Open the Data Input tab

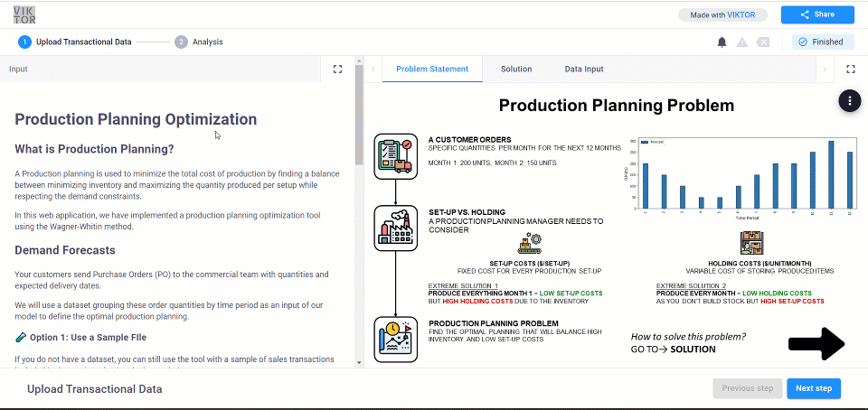tap(584, 69)
